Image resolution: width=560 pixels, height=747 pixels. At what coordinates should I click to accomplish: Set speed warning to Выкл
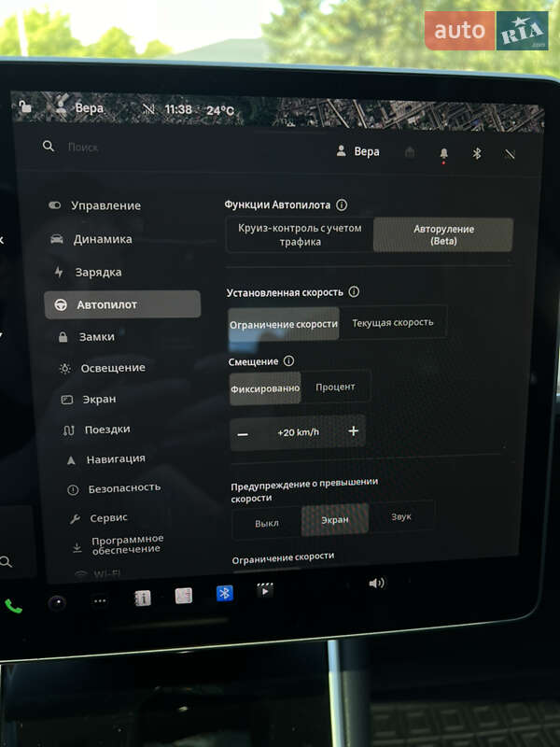tap(267, 523)
